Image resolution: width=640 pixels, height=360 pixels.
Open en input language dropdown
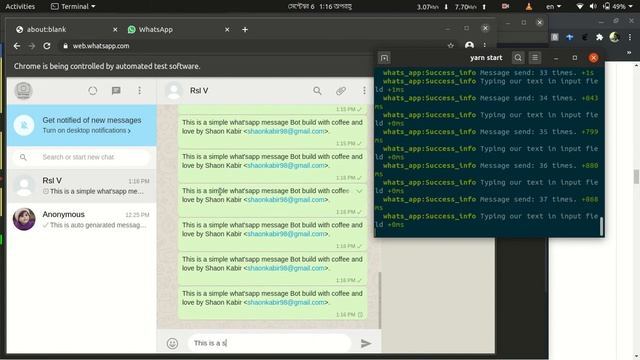tap(553, 7)
